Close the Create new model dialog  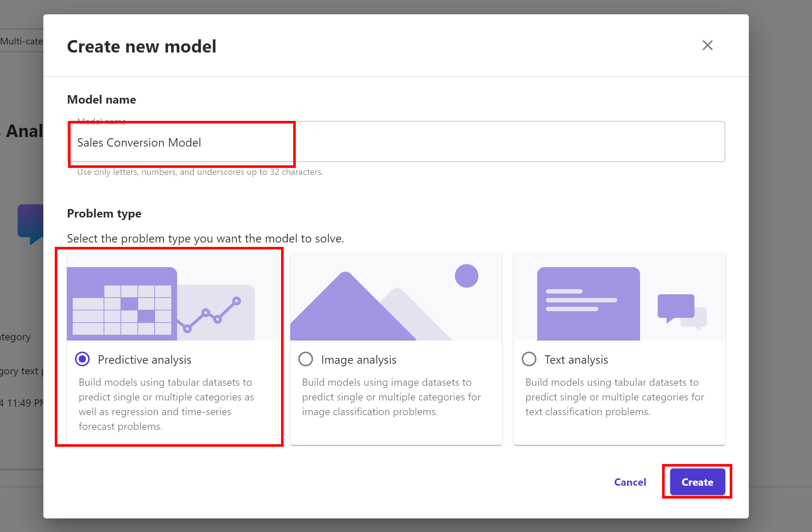707,46
